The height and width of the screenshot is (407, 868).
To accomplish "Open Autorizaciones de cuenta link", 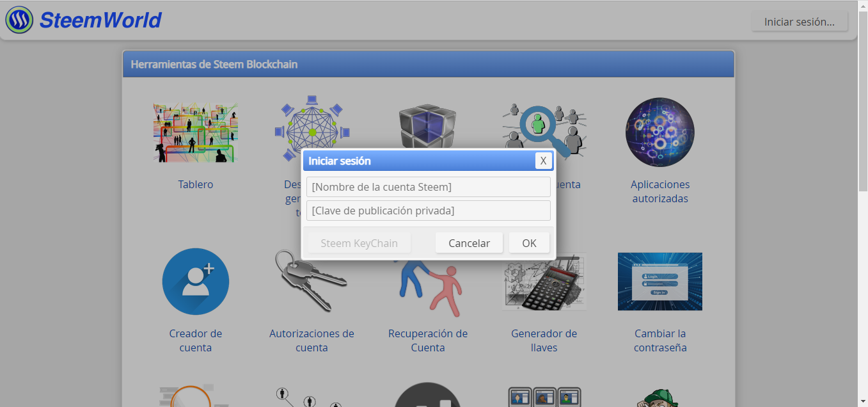I will coord(312,340).
